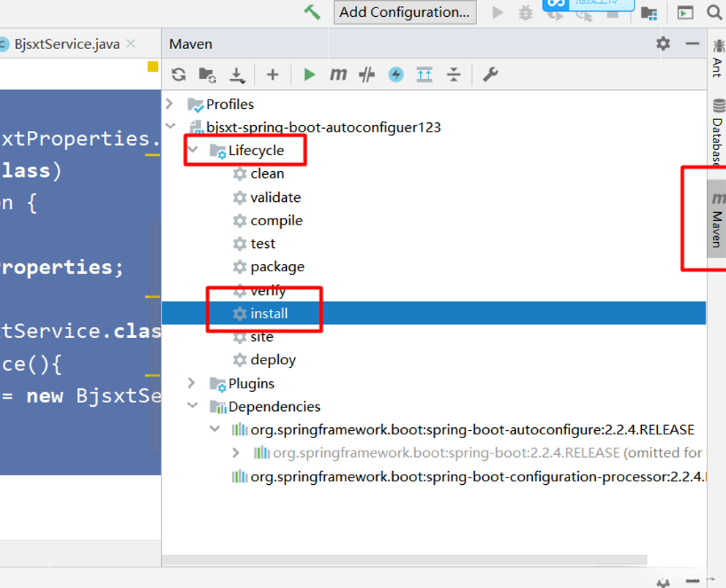The image size is (726, 588).
Task: Toggle Skip Tests mode
Action: coord(367,75)
